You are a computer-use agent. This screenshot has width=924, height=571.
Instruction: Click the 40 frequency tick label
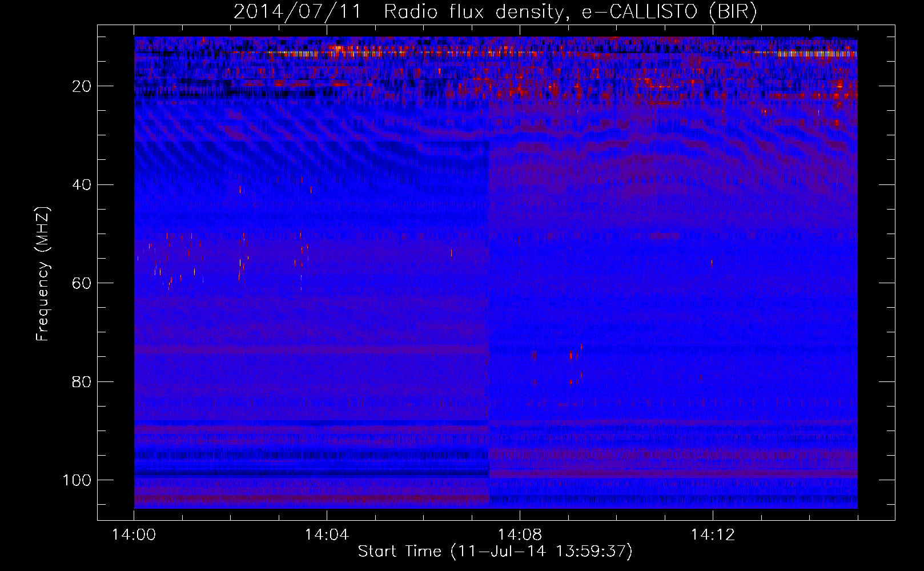[82, 184]
